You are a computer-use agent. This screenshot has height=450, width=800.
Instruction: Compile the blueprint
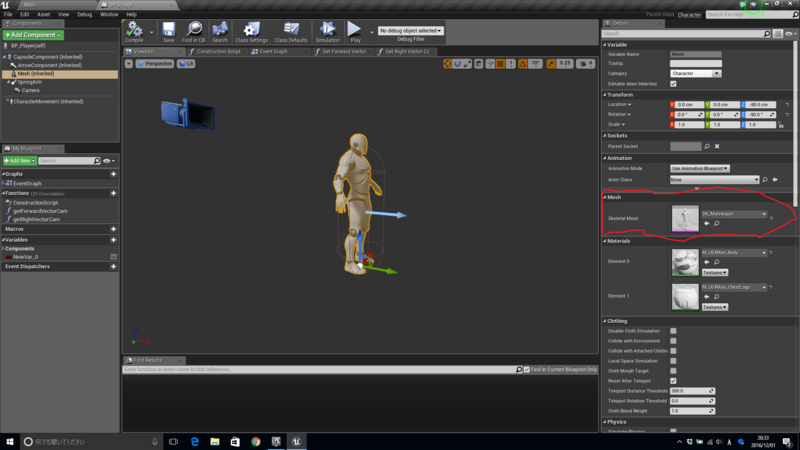coord(134,32)
